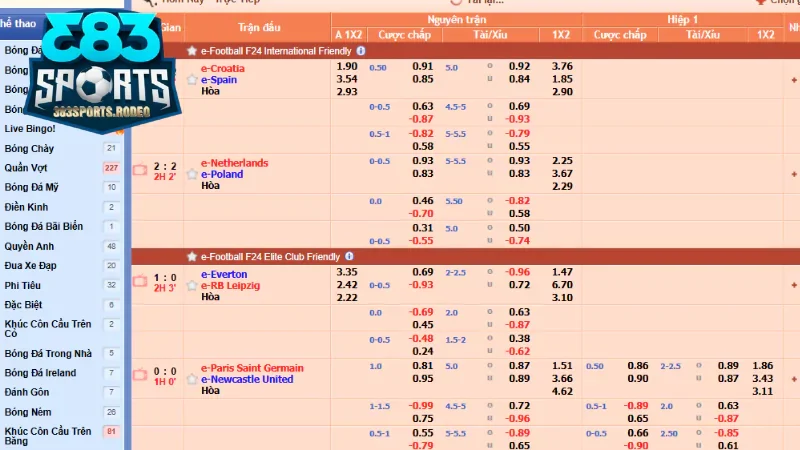The image size is (800, 450).
Task: Click live TV icon for Netherlands vs Poland
Action: pos(140,169)
